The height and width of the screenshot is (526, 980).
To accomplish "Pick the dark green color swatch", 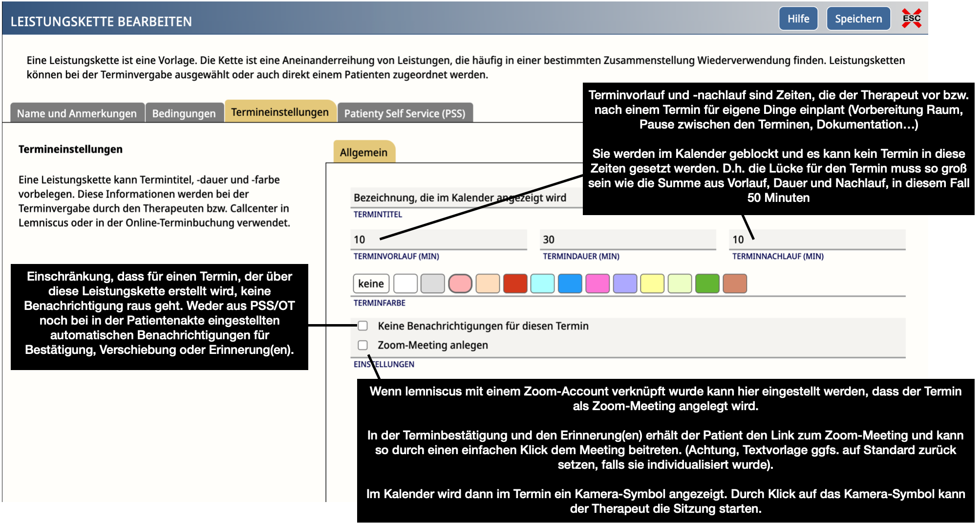I will [x=707, y=284].
